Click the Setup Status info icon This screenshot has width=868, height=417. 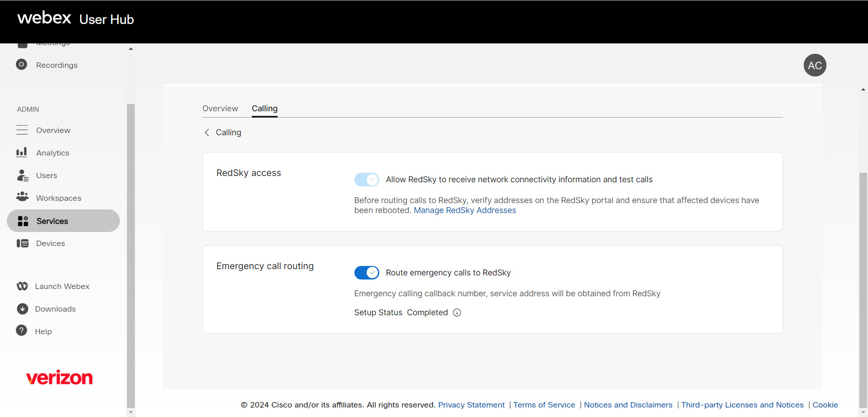pyautogui.click(x=457, y=313)
